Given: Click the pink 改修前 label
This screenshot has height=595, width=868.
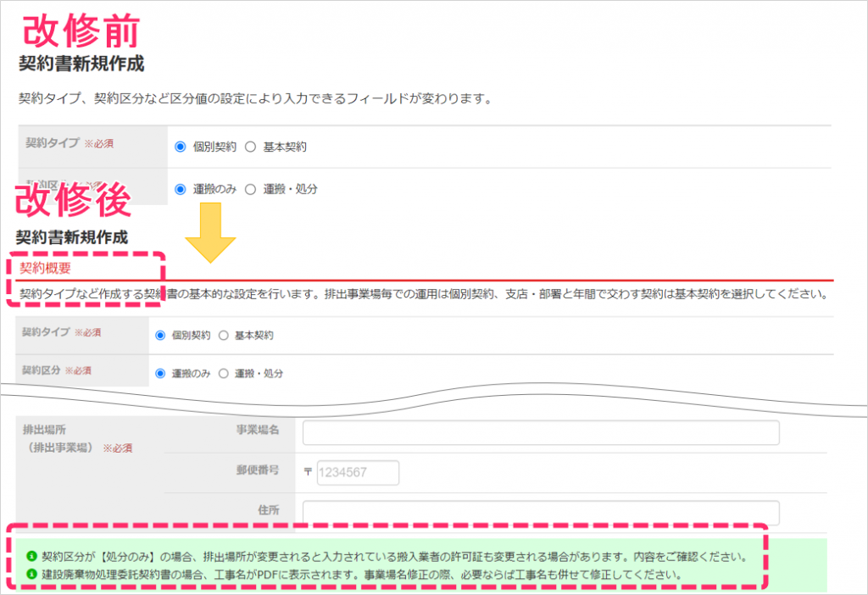Looking at the screenshot, I should (x=81, y=31).
